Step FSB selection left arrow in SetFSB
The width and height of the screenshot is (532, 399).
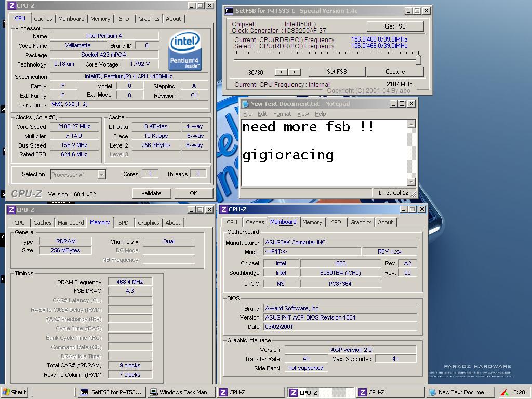click(x=281, y=72)
